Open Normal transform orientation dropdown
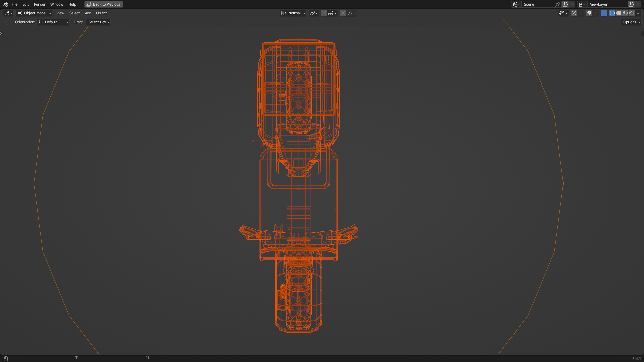The height and width of the screenshot is (362, 644). pos(293,13)
